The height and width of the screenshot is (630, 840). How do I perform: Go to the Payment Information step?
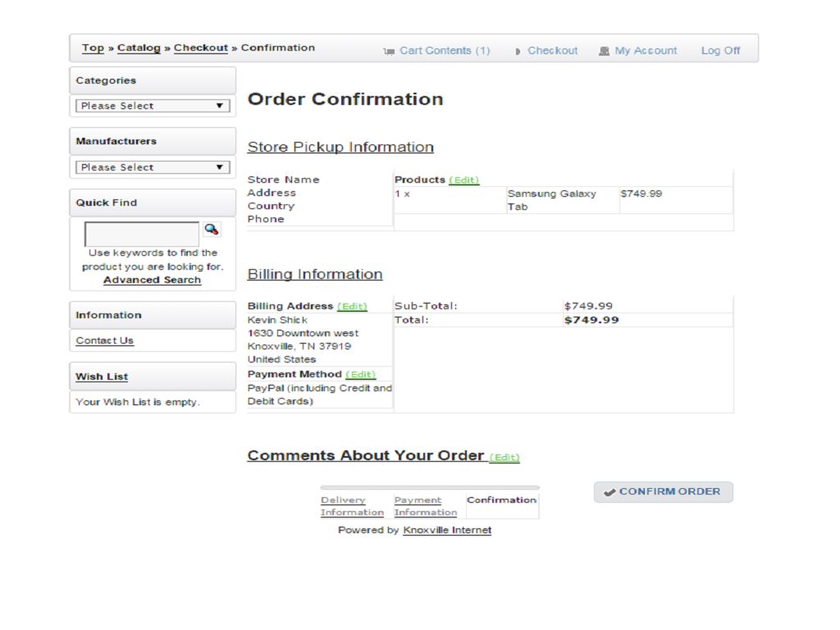coord(425,506)
